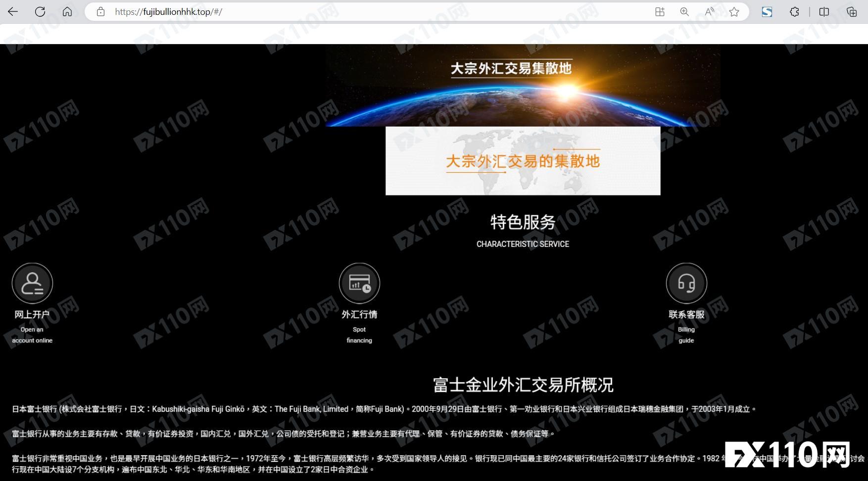This screenshot has height=481, width=868.
Task: Open the 联系客服 link
Action: 686,315
